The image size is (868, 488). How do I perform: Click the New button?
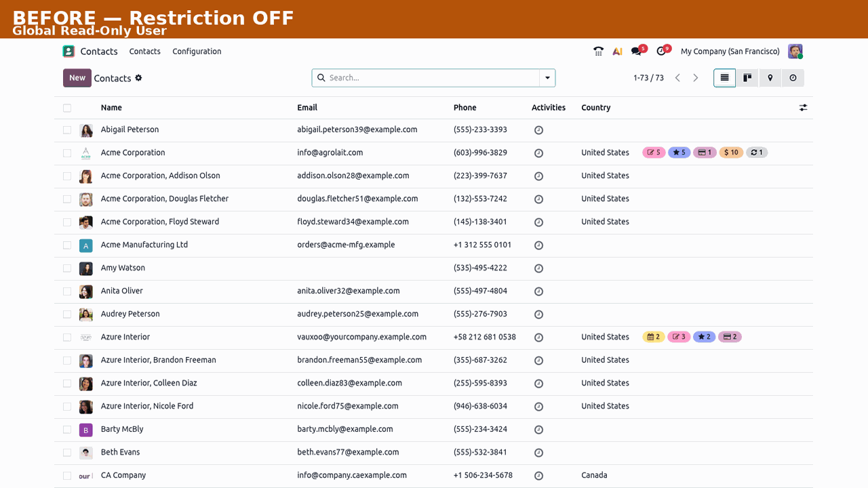[77, 78]
